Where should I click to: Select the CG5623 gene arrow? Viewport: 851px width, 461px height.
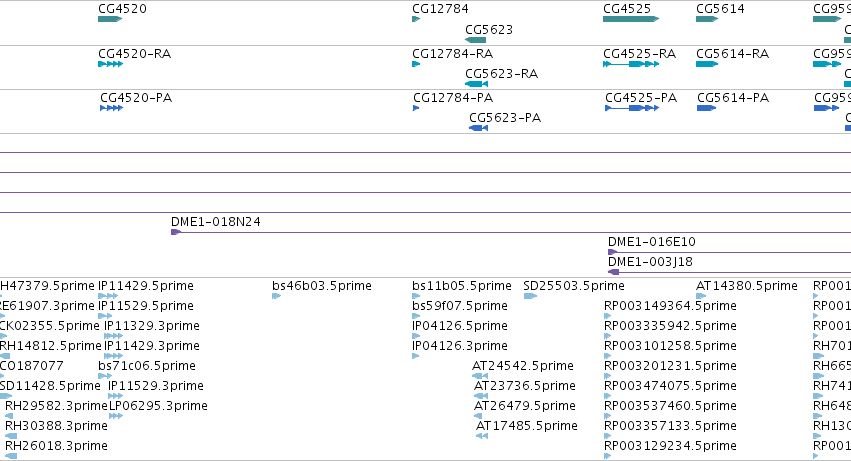475,40
